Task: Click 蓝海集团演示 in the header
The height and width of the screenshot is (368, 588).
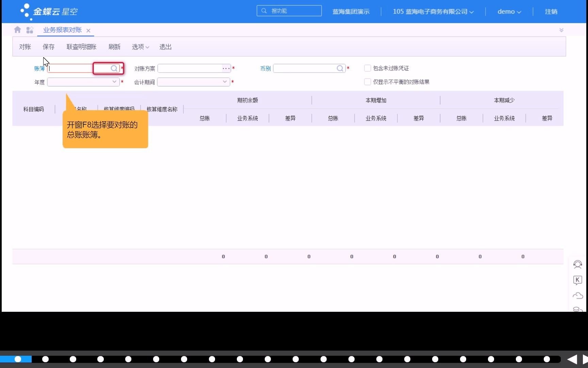Action: pyautogui.click(x=351, y=12)
